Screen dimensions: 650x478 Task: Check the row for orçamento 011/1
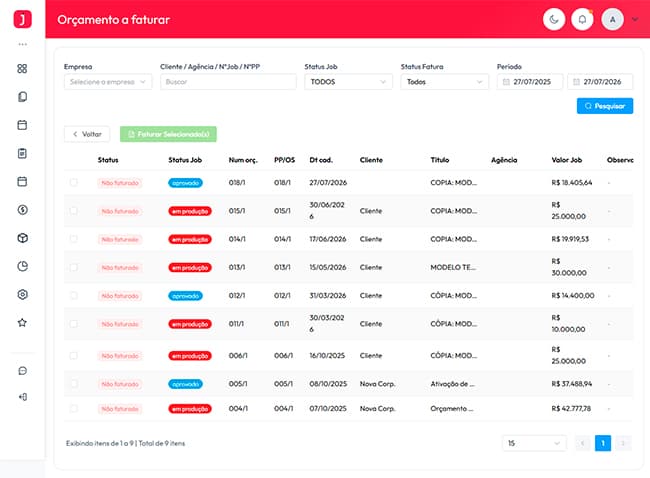73,324
